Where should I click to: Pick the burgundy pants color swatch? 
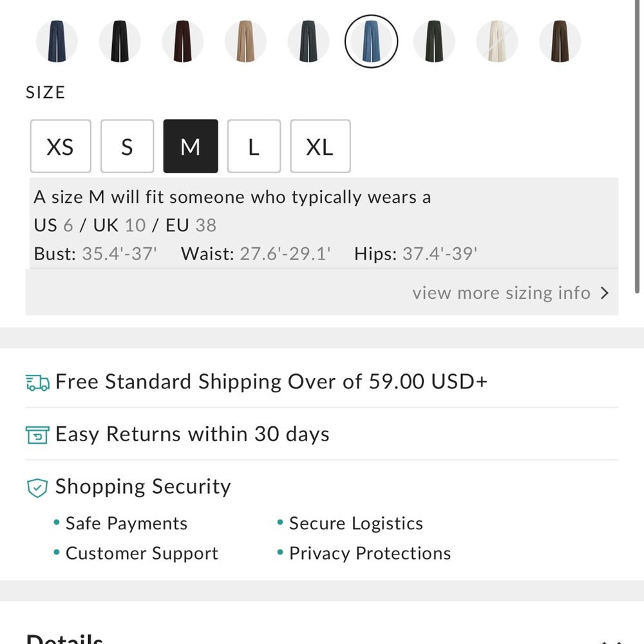pyautogui.click(x=183, y=41)
